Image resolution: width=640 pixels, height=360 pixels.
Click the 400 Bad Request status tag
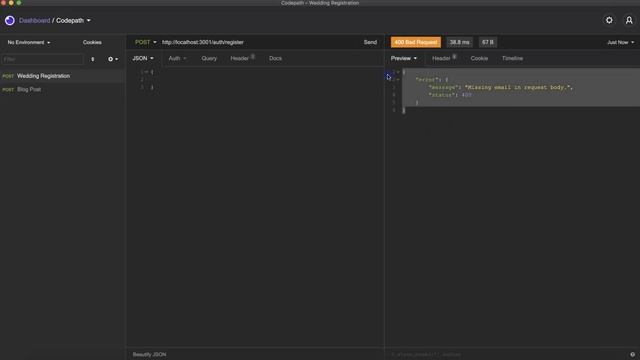(x=416, y=42)
